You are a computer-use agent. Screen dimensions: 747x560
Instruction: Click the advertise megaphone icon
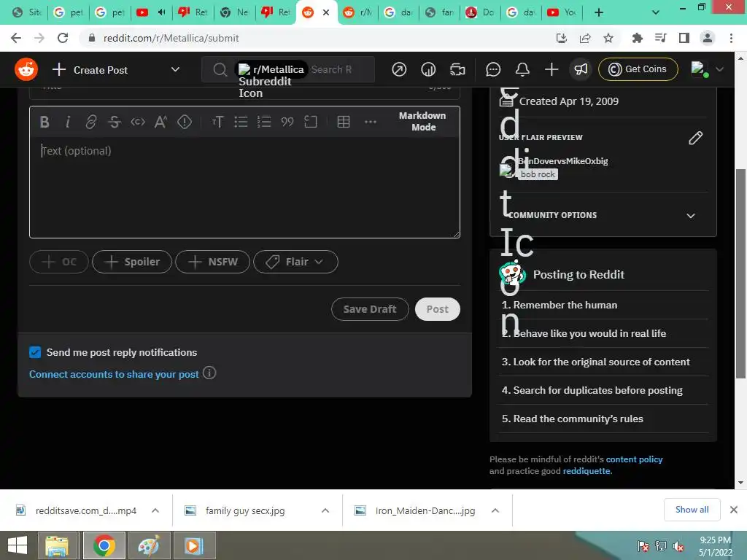pyautogui.click(x=581, y=69)
